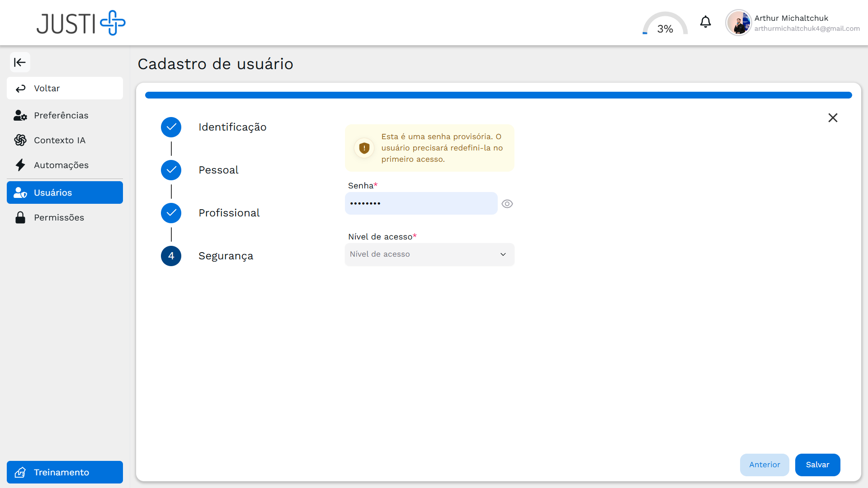Click the JUSTI logo

(x=81, y=23)
